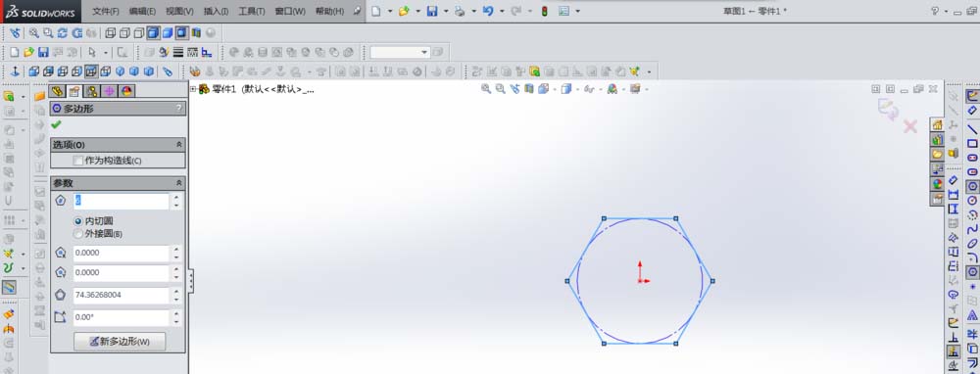Open the Options dropdown arrow in title bar
Image resolution: width=980 pixels, height=374 pixels.
pyautogui.click(x=577, y=11)
